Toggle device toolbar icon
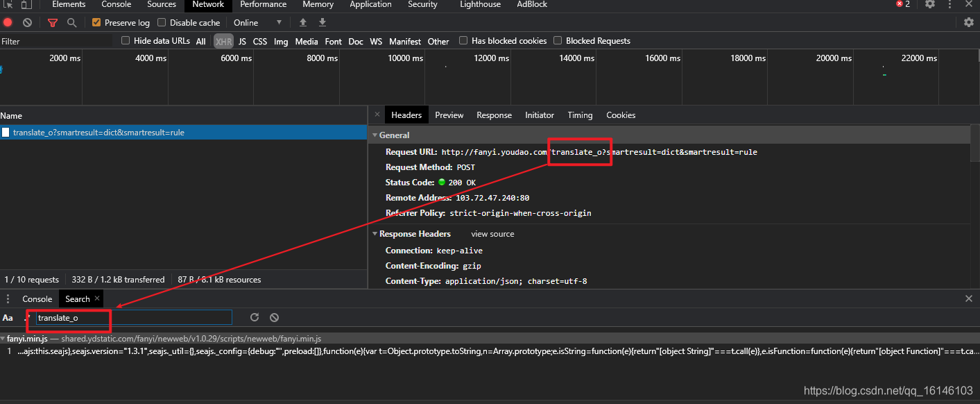980x404 pixels. tap(26, 4)
